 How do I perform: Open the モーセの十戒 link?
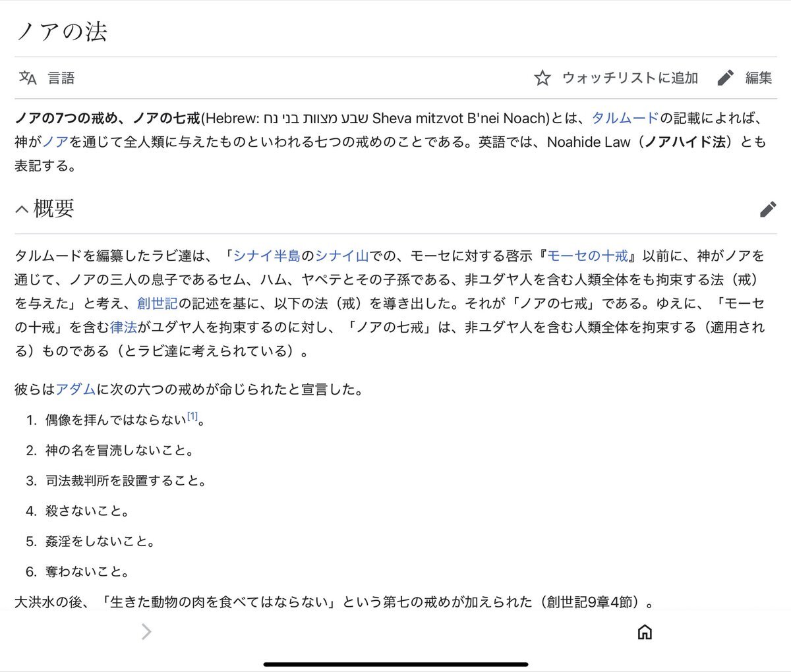pos(587,256)
